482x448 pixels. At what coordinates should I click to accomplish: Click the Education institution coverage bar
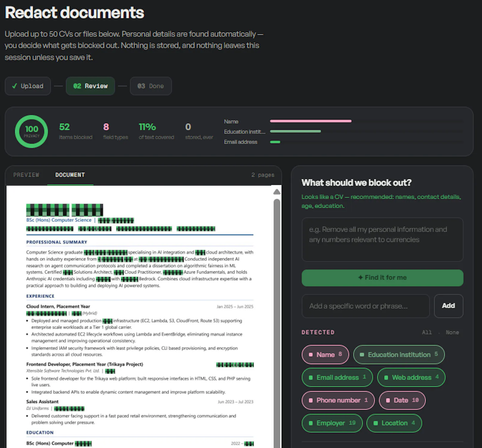[x=295, y=131]
